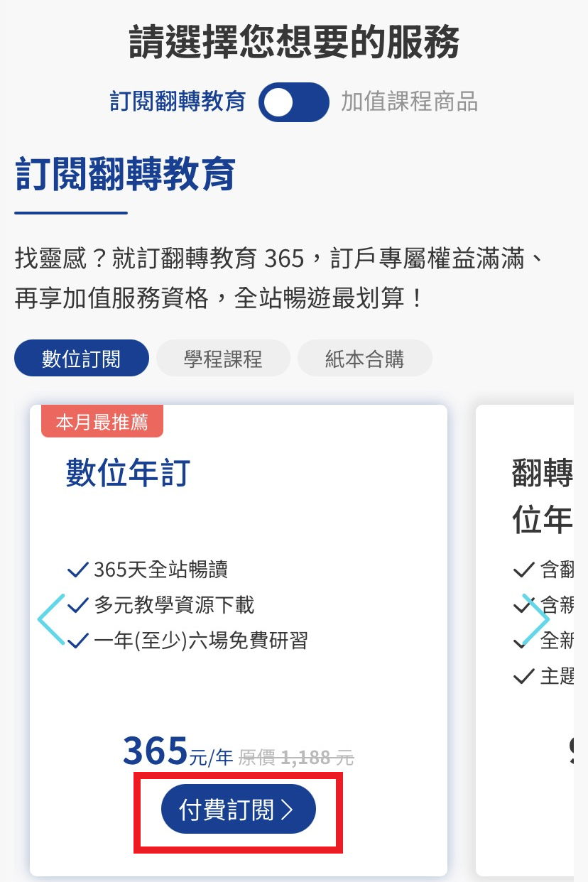This screenshot has width=588, height=882.
Task: Switch to 加值課程商品 option label
Action: 409,102
